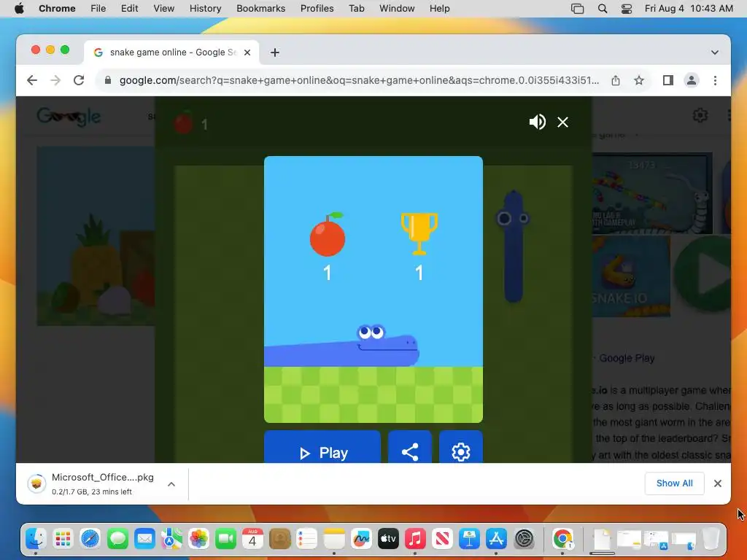Click the address bar URL field
Screen dimensions: 747x560
359,80
